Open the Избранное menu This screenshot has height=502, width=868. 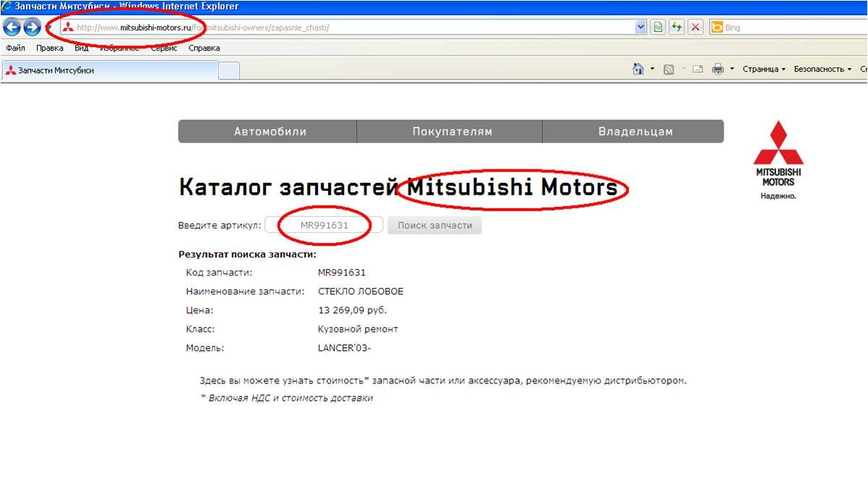[119, 48]
